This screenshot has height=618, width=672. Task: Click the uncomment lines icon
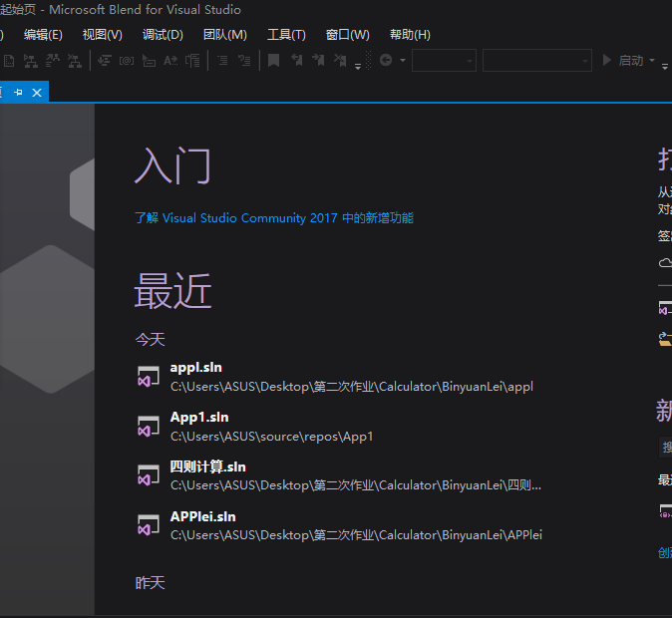pos(244,61)
